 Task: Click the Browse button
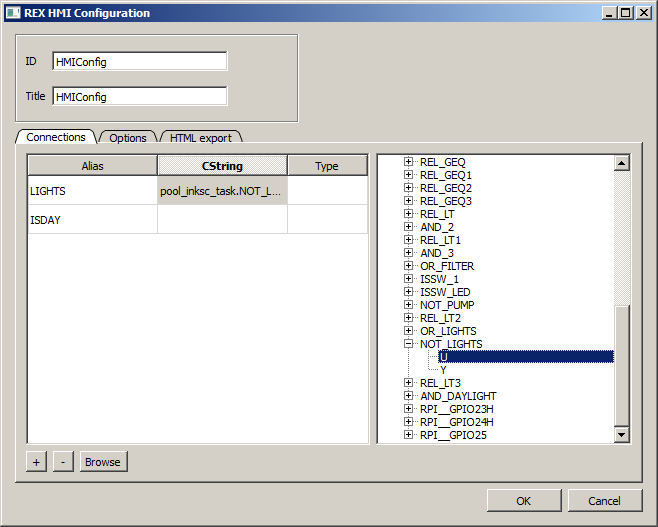[x=103, y=462]
